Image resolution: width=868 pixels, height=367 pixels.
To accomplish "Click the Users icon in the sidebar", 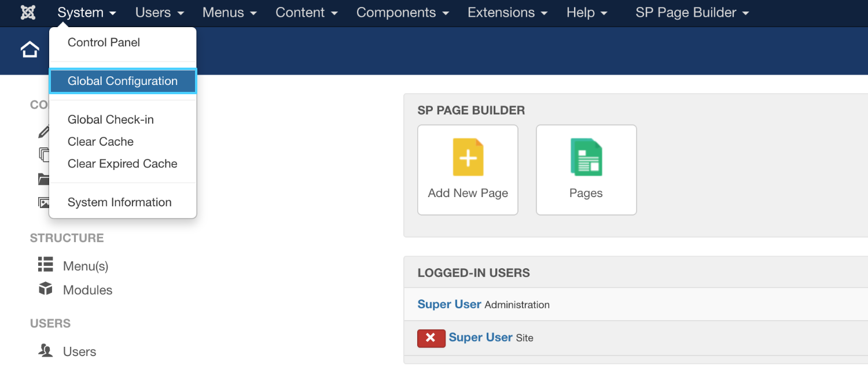I will coord(45,351).
